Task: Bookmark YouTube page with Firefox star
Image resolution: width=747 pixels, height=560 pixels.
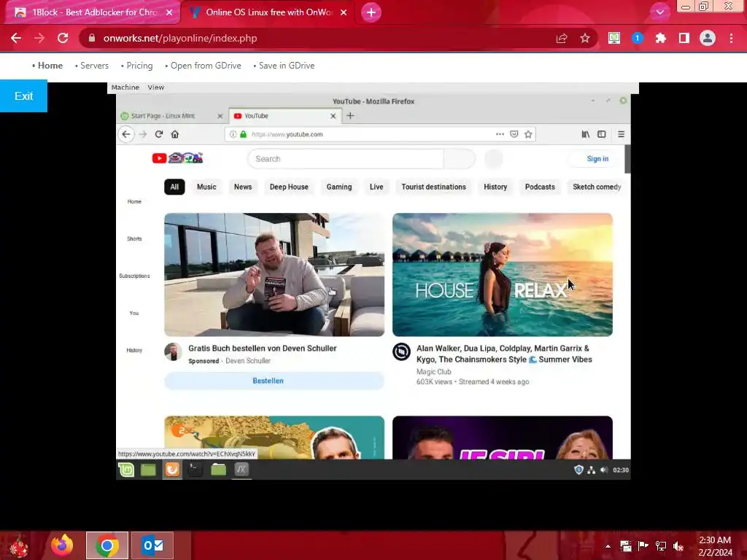Action: (528, 134)
